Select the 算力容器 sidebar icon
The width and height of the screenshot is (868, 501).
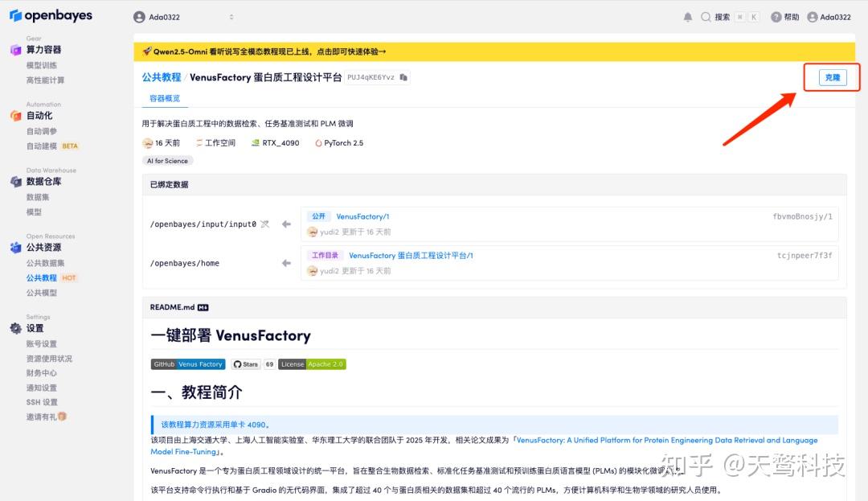pyautogui.click(x=18, y=49)
